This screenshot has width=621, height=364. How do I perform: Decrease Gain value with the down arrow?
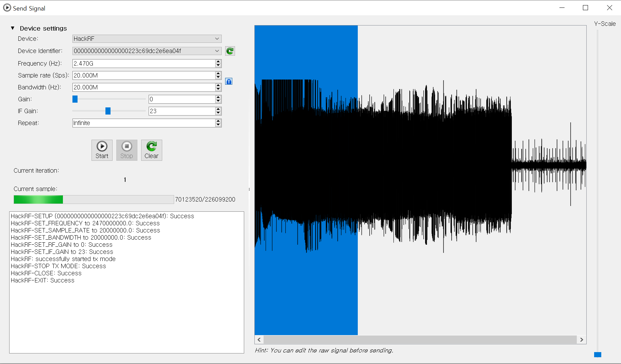(x=218, y=101)
